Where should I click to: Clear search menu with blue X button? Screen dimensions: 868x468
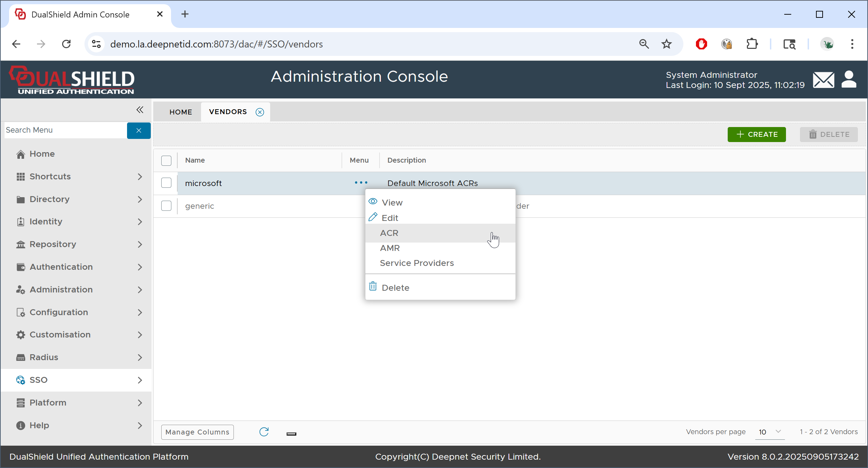point(139,131)
